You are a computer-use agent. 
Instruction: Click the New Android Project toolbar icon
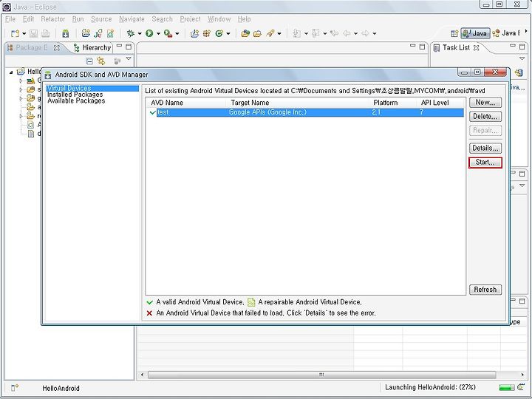point(86,33)
